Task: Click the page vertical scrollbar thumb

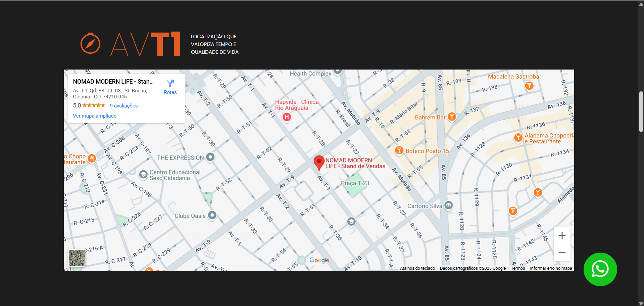Action: (x=641, y=112)
